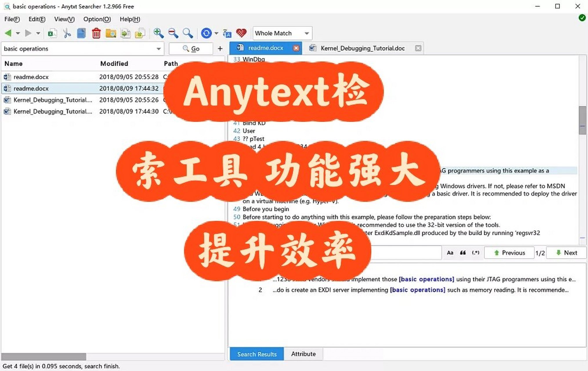Open the Edit menu
Viewport: 588px width, 371px height.
click(37, 19)
